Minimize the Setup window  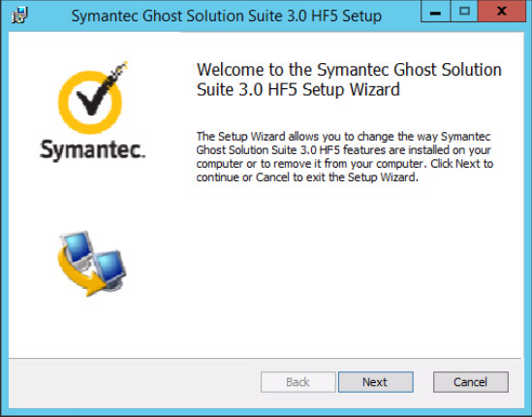436,12
